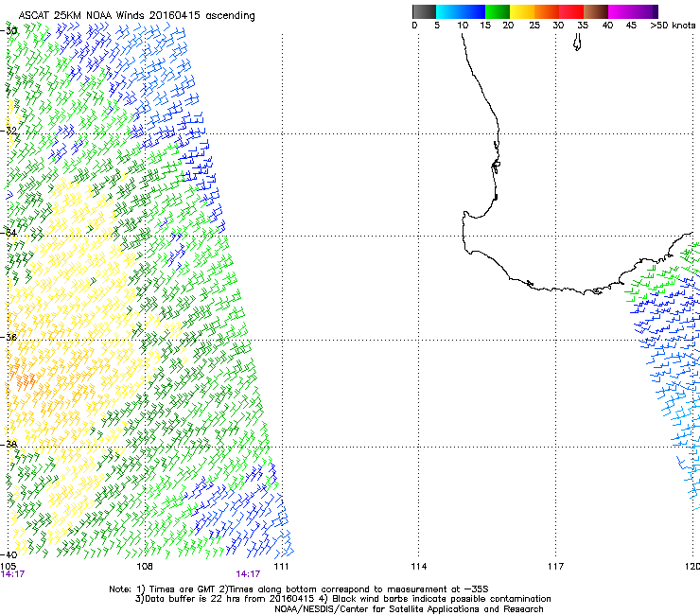Click the longitude label 105
The height and width of the screenshot is (615, 700).
click(x=9, y=567)
